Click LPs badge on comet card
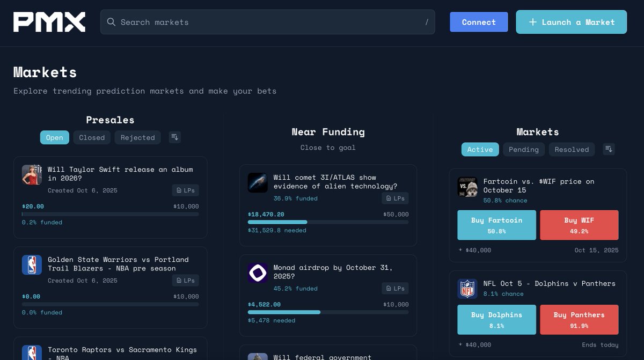The image size is (644, 360). tap(396, 198)
